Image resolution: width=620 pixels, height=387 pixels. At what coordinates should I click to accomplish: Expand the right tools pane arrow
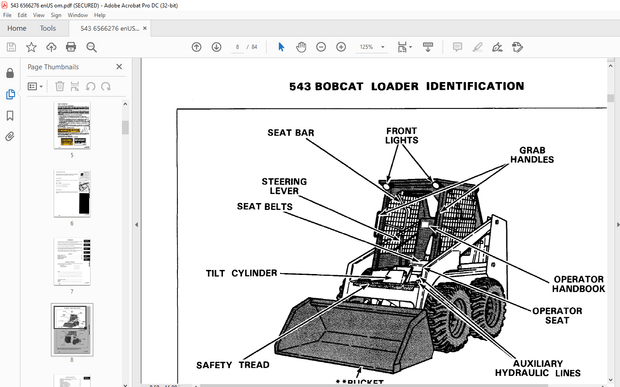(618, 225)
